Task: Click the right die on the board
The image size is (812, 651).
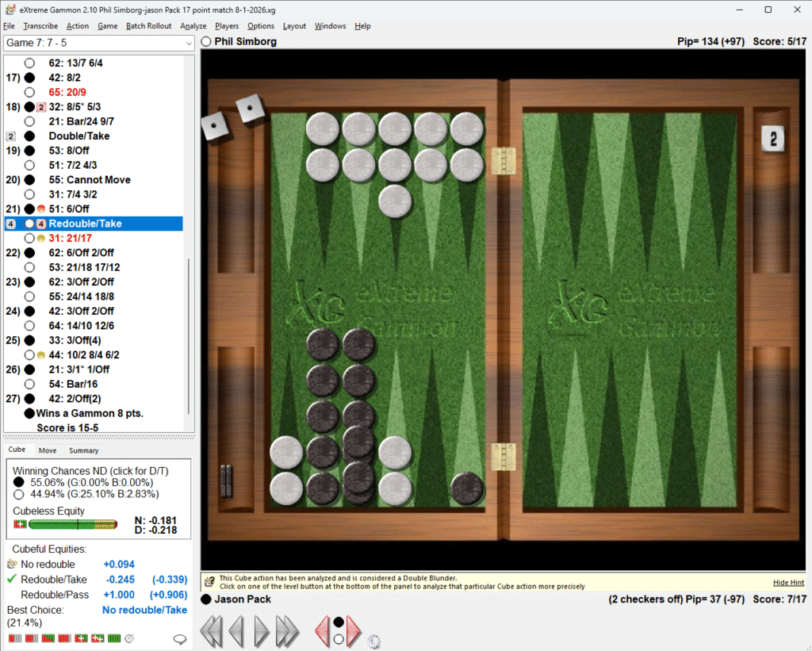Action: pos(250,109)
